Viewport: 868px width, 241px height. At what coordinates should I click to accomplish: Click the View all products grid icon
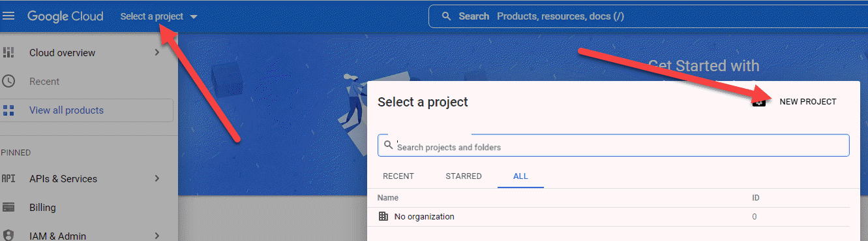tap(8, 110)
